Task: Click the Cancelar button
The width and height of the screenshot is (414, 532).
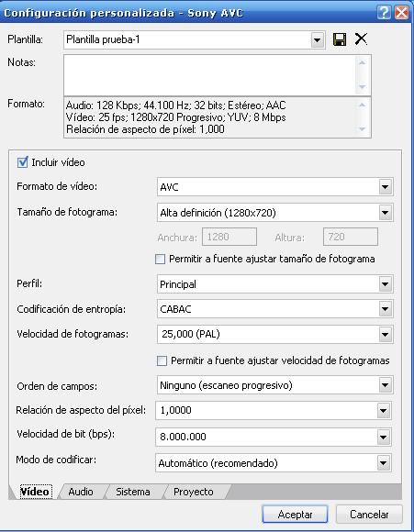Action: click(x=369, y=515)
